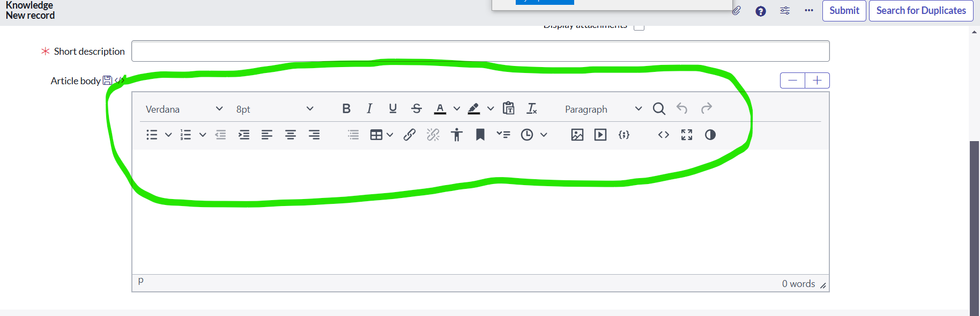This screenshot has width=980, height=316.
Task: Click dimmed list-lines icon beside table button
Action: [353, 135]
